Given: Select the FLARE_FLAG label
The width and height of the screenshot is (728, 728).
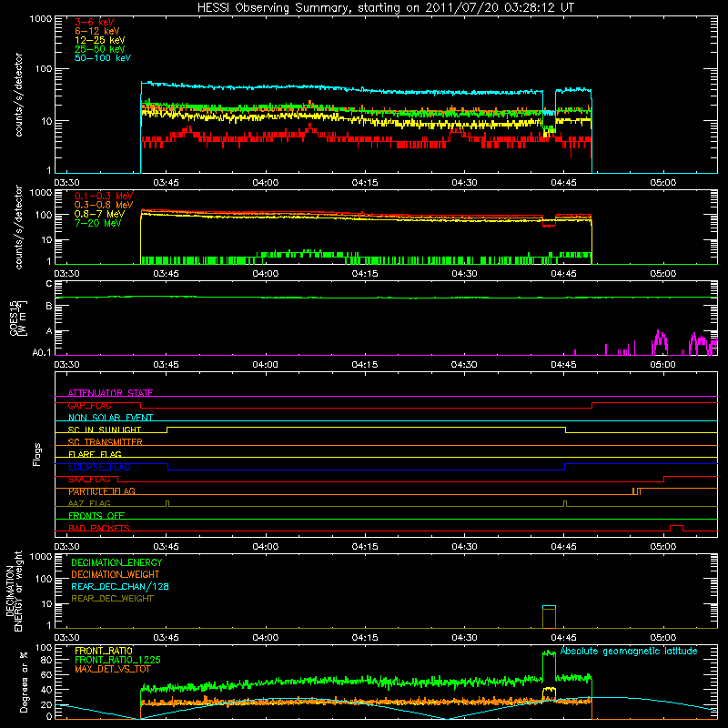Looking at the screenshot, I should click(x=95, y=454).
